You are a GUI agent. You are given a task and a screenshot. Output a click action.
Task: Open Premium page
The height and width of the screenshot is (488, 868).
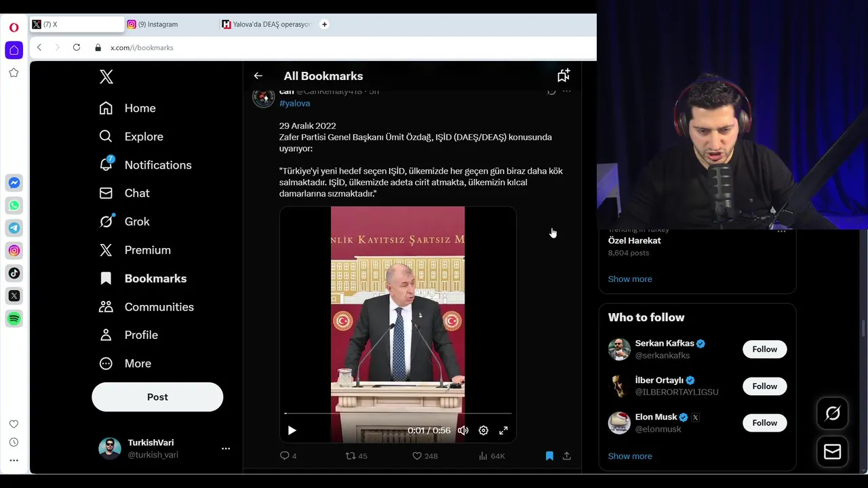[135, 250]
